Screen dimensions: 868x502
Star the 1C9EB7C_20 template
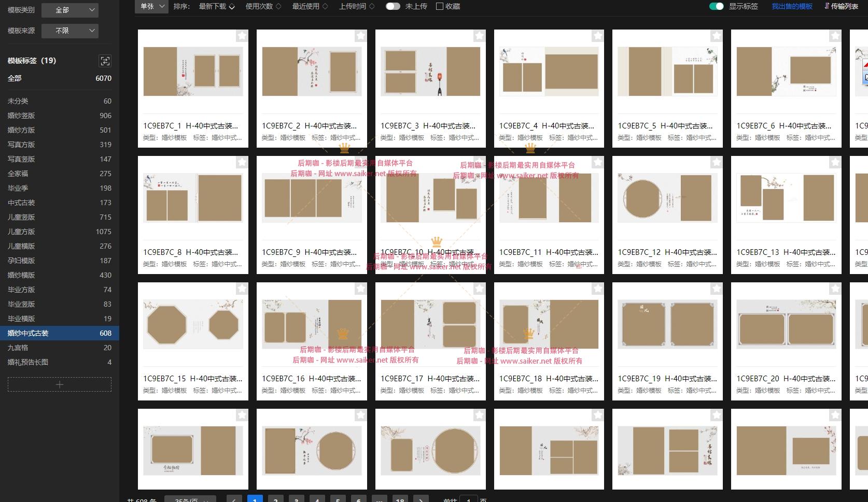point(835,289)
